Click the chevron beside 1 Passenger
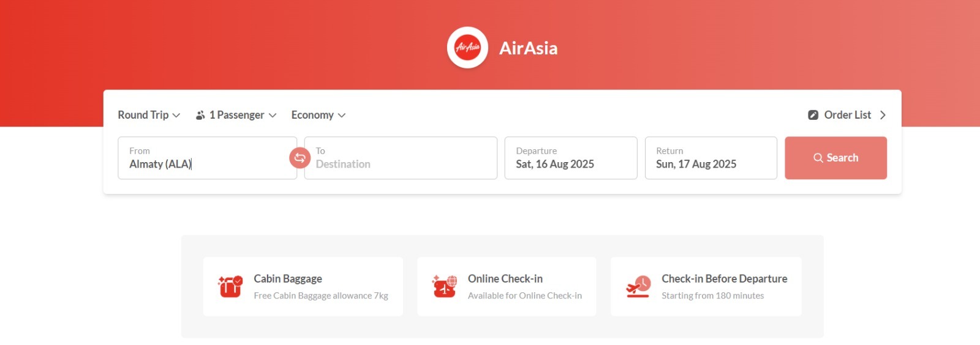 click(x=273, y=115)
